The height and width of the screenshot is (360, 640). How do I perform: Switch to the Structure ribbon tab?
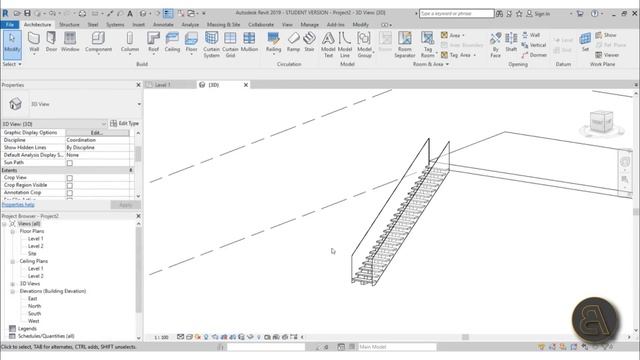click(69, 24)
